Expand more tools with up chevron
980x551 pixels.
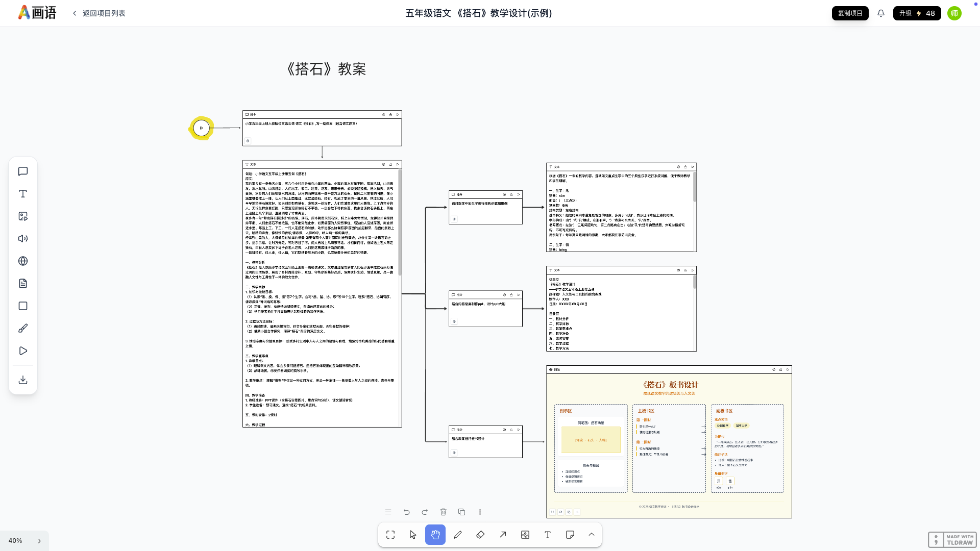click(592, 535)
